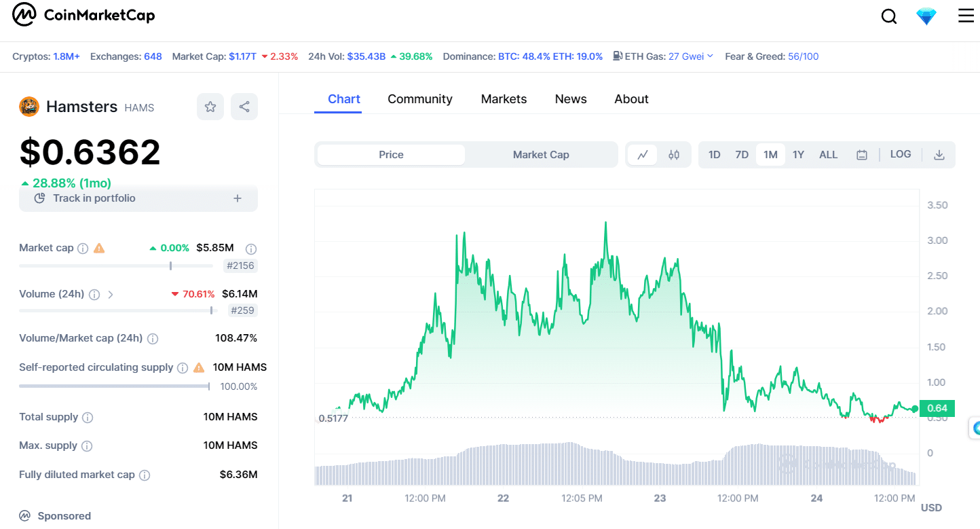Viewport: 980px width, 529px height.
Task: Select the line chart view icon
Action: pyautogui.click(x=643, y=155)
